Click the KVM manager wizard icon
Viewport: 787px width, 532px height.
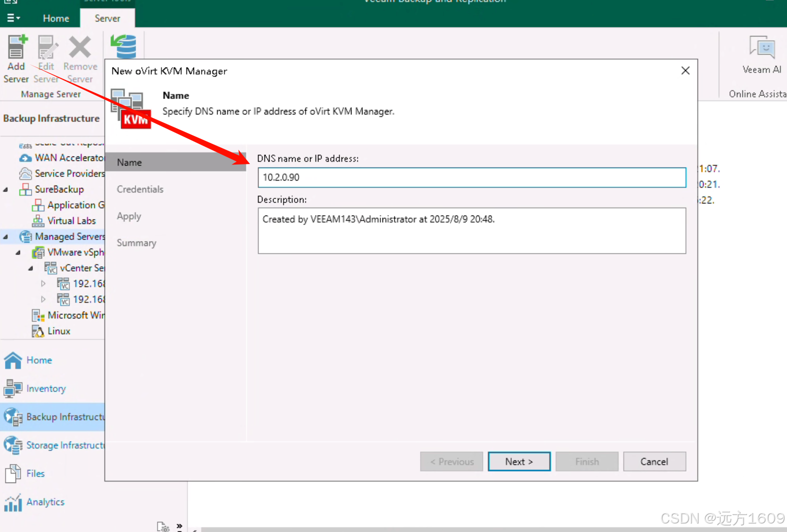click(130, 108)
